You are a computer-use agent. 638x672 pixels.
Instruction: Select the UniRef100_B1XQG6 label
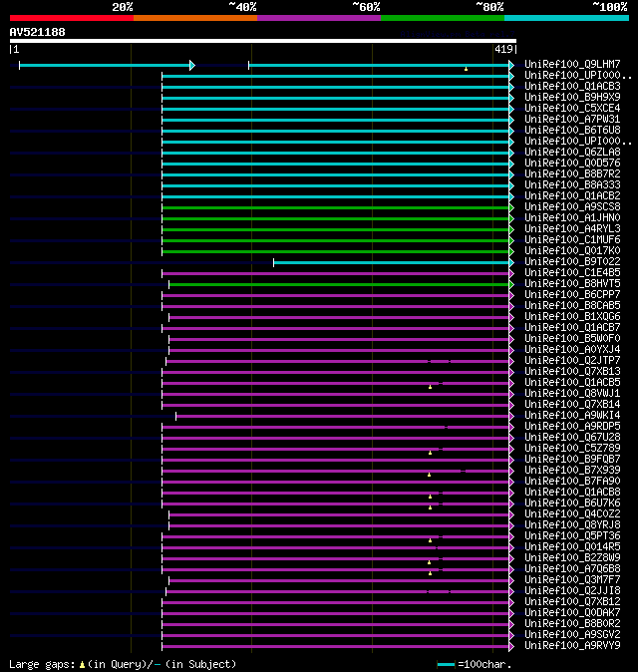coord(572,317)
